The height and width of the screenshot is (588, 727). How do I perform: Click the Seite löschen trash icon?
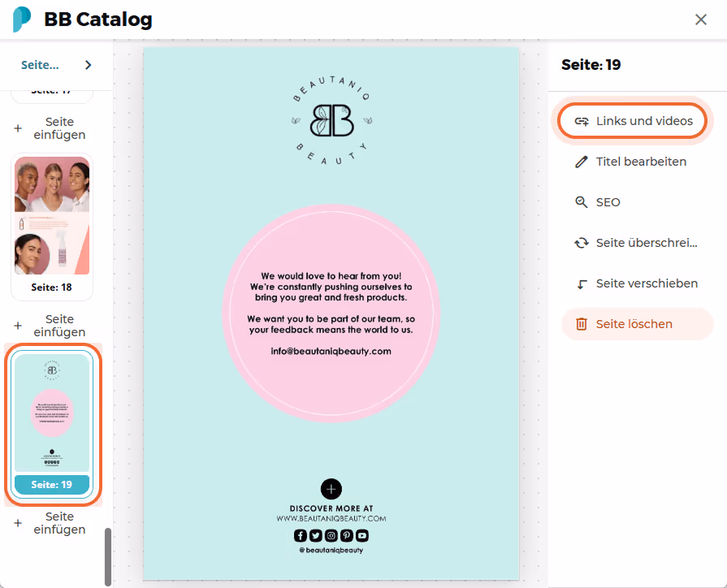click(581, 324)
